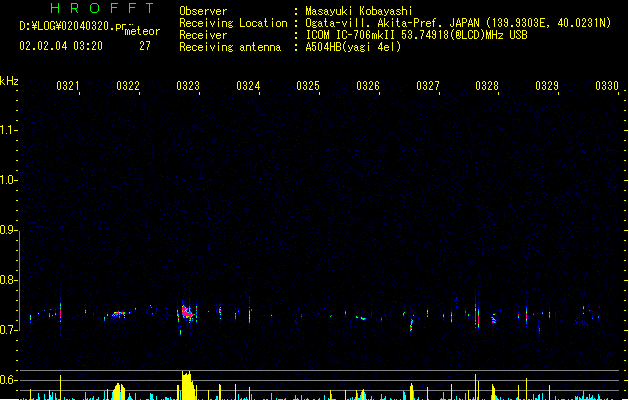Click the 0327 time marker
Viewport: 629px width, 400px height.
428,86
